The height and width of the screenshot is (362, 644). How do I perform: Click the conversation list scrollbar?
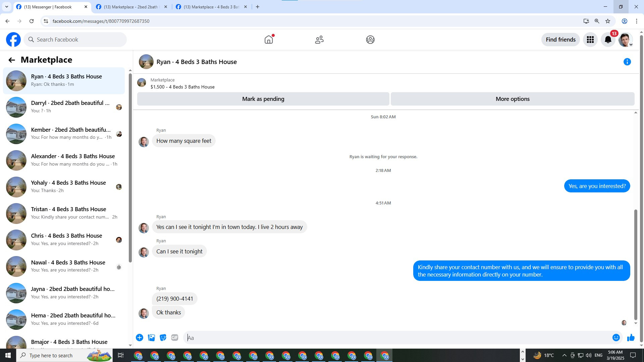[x=130, y=168]
